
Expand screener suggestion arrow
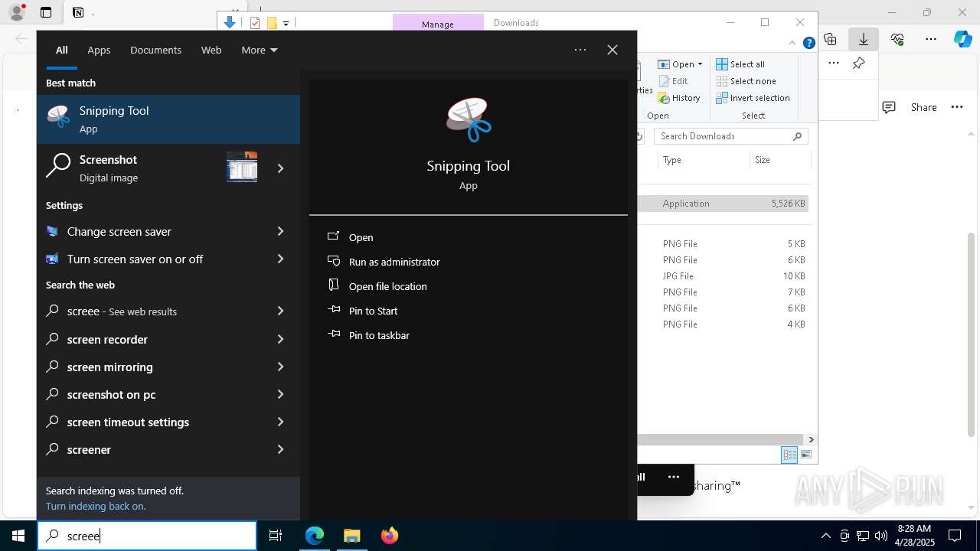(280, 449)
